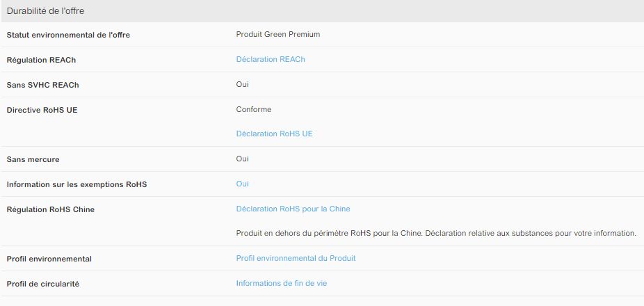Click Information sur les exemptions RoHS label
Image resolution: width=644 pixels, height=306 pixels.
point(77,184)
